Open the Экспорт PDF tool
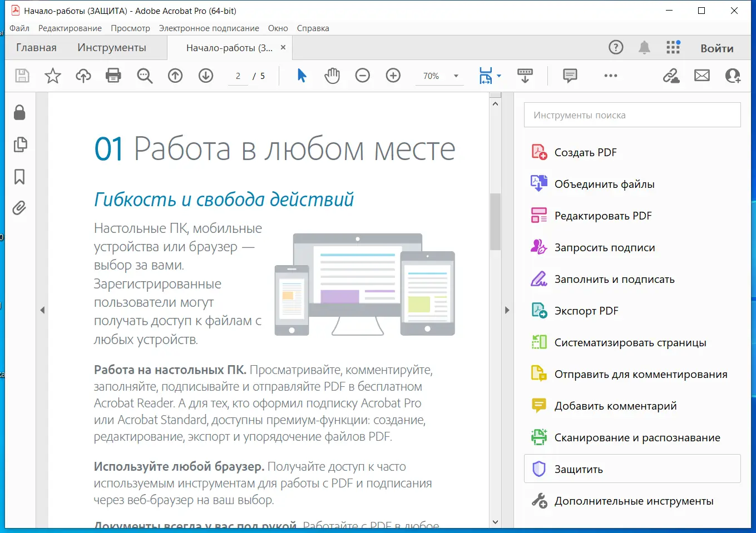This screenshot has height=533, width=756. 586,311
